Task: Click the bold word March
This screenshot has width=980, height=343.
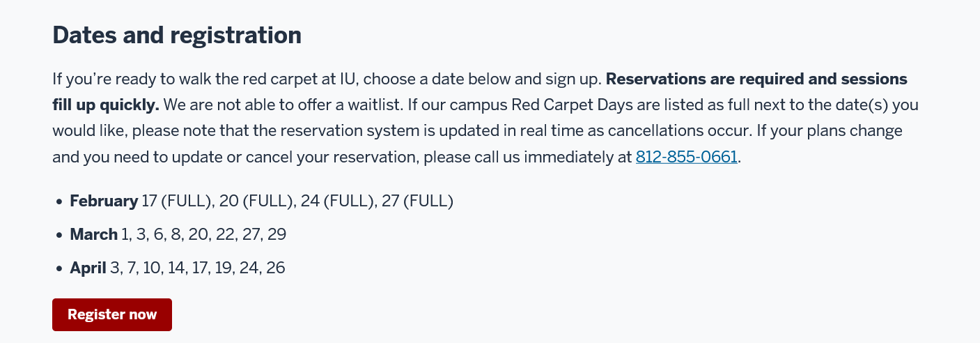Action: tap(93, 234)
